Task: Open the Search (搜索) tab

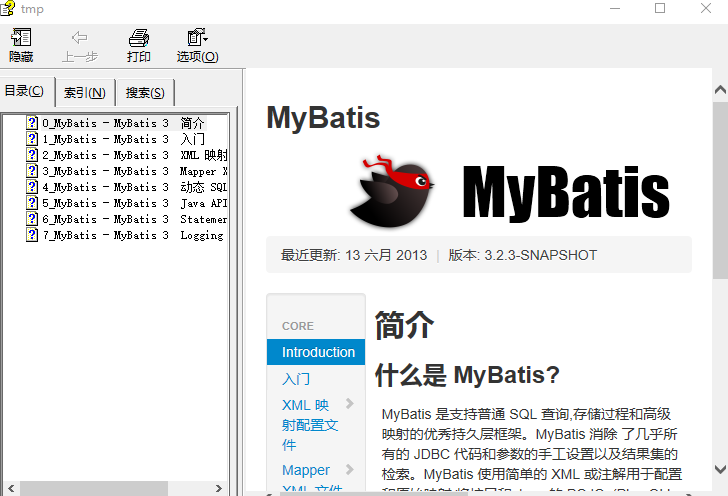Action: coord(145,93)
